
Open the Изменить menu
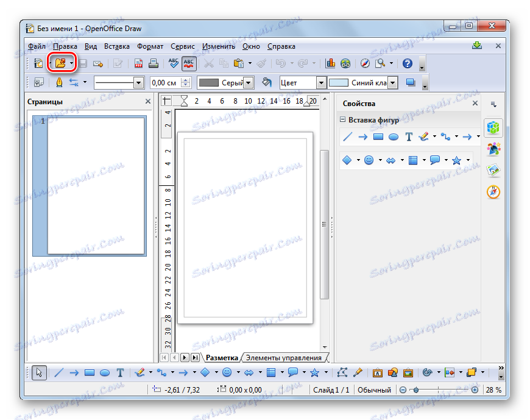[219, 46]
